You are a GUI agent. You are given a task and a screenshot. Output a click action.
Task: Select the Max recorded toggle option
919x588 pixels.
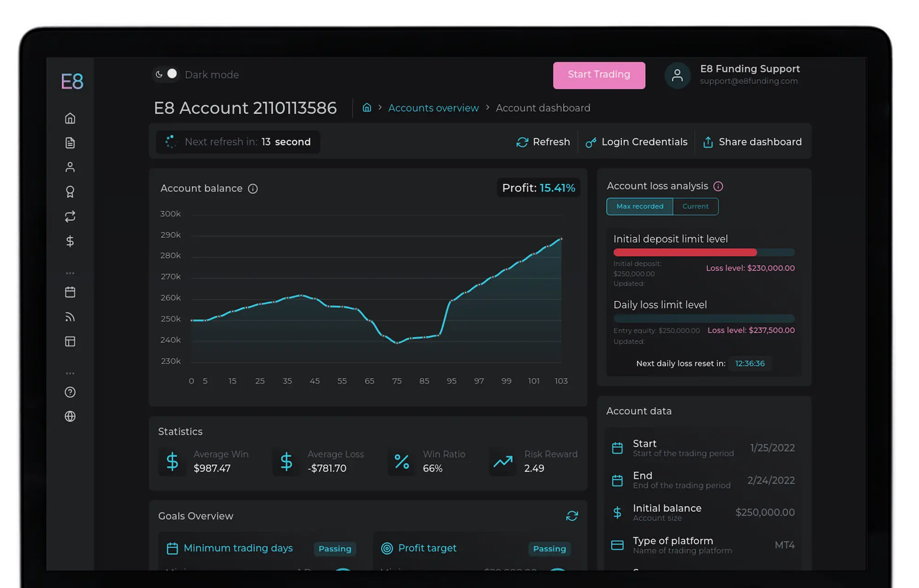click(640, 207)
